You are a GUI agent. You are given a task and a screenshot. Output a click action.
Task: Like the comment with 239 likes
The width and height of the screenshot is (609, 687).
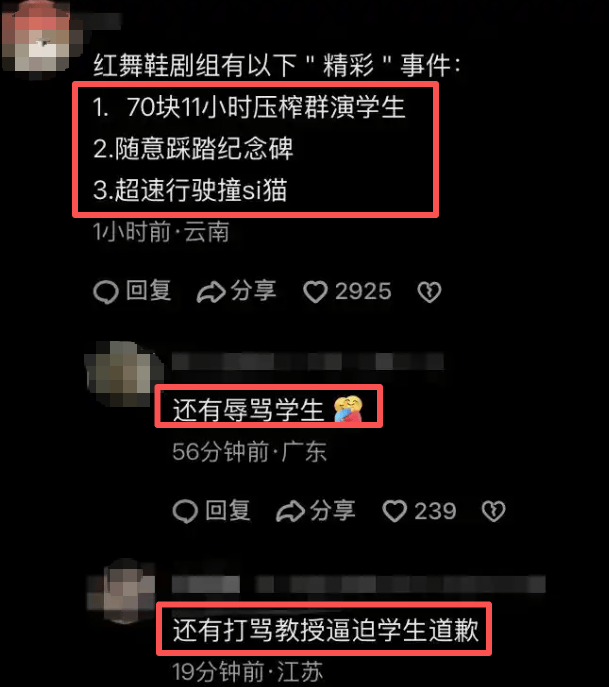(394, 511)
